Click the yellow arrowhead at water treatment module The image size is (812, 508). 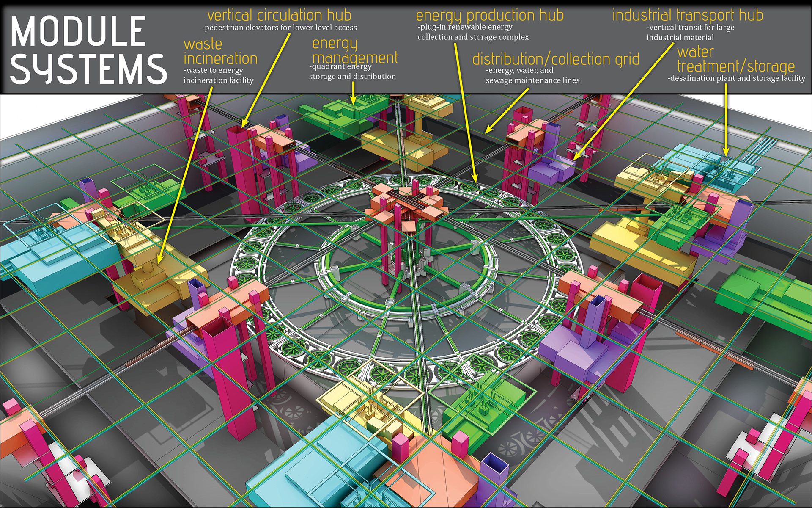click(x=726, y=152)
